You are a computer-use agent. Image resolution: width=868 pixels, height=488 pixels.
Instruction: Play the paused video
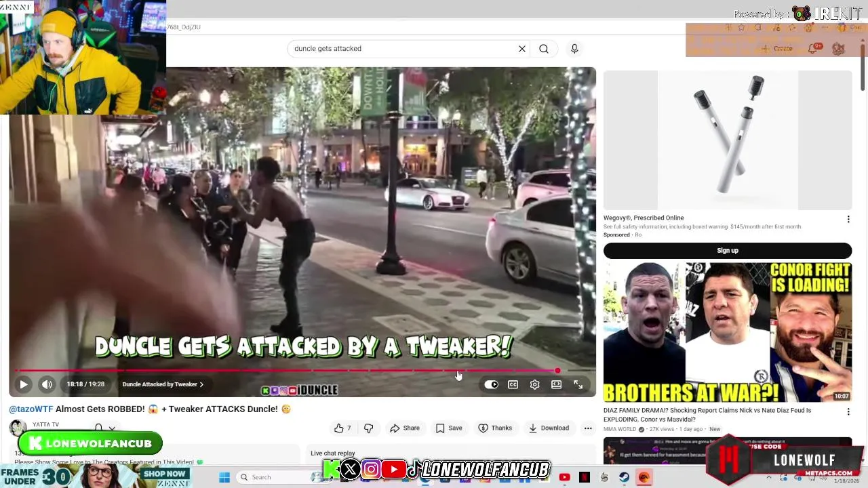point(24,384)
